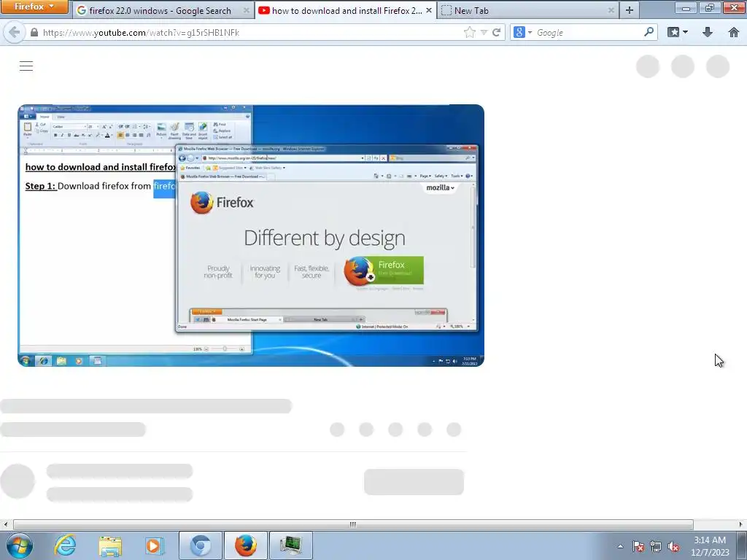
Task: Launch Internet Explorer from taskbar
Action: 65,545
